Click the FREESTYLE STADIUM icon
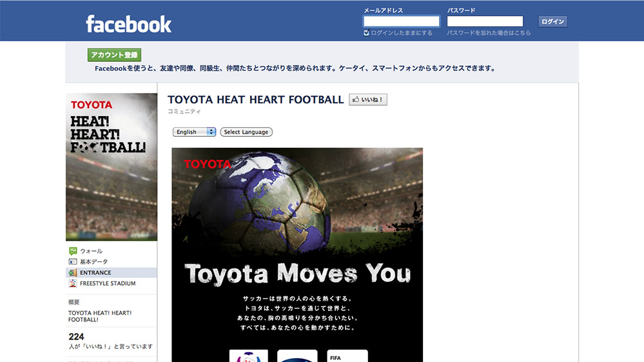The width and height of the screenshot is (644, 362). pyautogui.click(x=73, y=283)
